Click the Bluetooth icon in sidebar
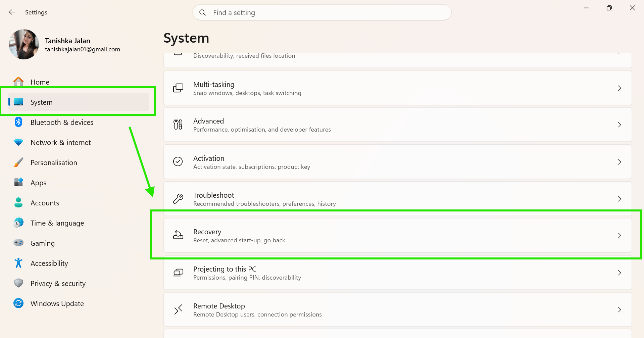The width and height of the screenshot is (644, 338). point(18,122)
